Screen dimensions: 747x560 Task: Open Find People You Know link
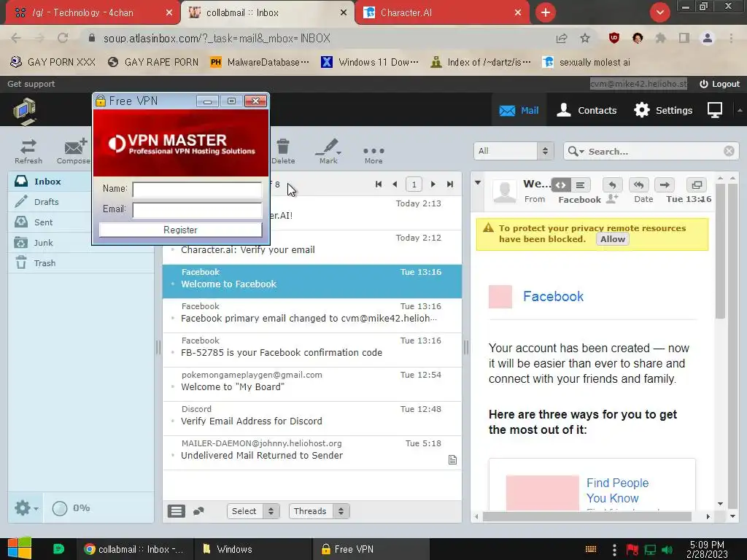(617, 491)
